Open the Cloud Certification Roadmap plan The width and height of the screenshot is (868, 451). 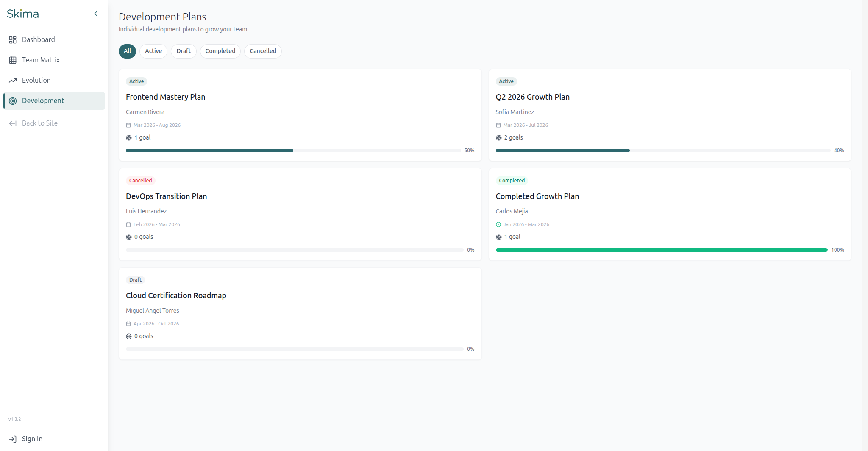[300, 314]
